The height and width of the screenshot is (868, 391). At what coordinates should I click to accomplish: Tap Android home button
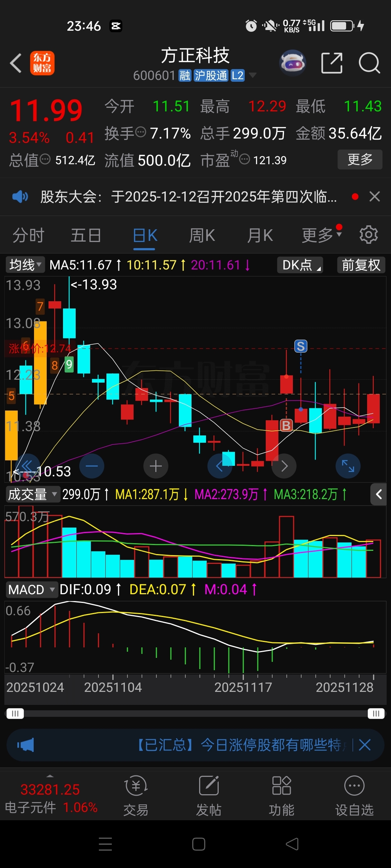(x=198, y=844)
